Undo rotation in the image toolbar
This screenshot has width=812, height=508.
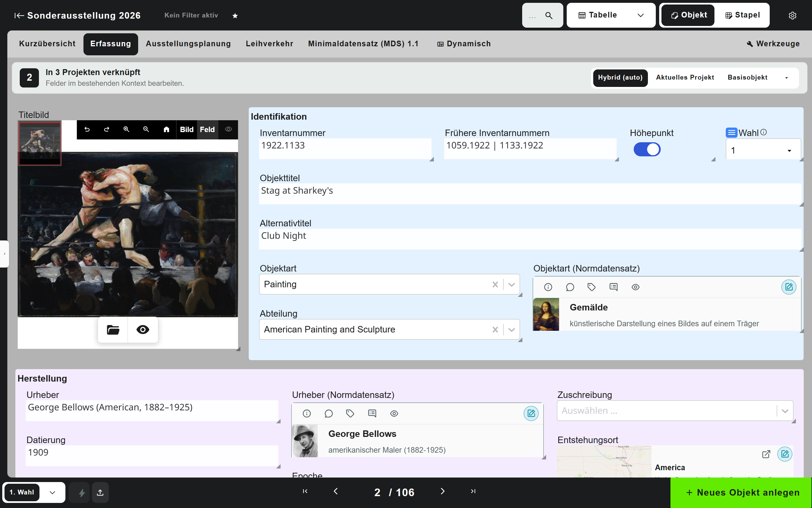coord(87,129)
